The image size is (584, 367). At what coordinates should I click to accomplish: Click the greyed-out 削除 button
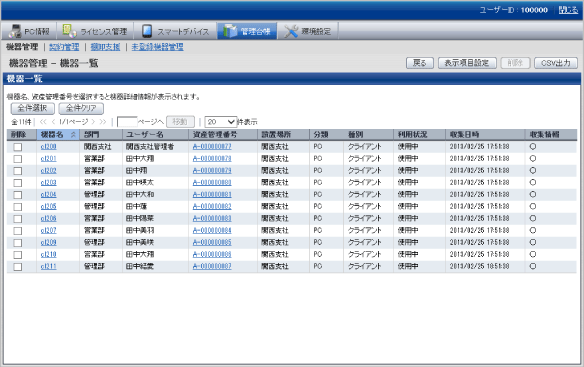515,63
